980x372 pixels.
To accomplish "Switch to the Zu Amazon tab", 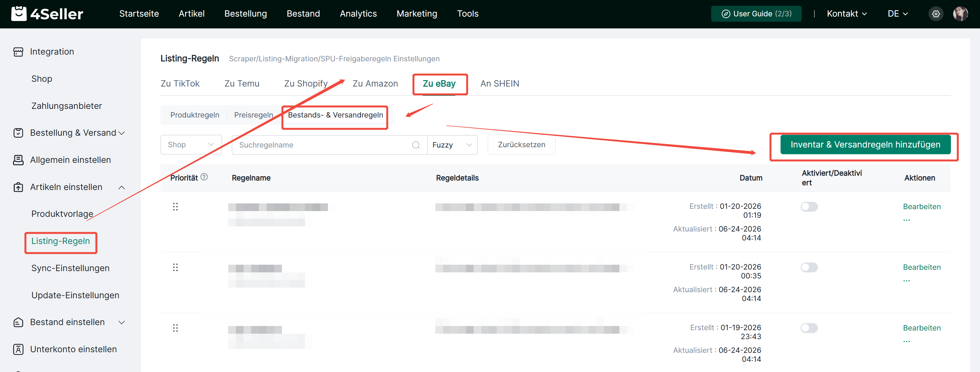I will point(375,84).
